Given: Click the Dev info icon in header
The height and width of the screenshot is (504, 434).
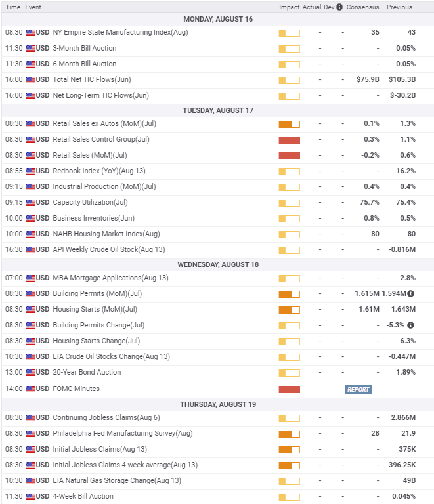Looking at the screenshot, I should (339, 7).
